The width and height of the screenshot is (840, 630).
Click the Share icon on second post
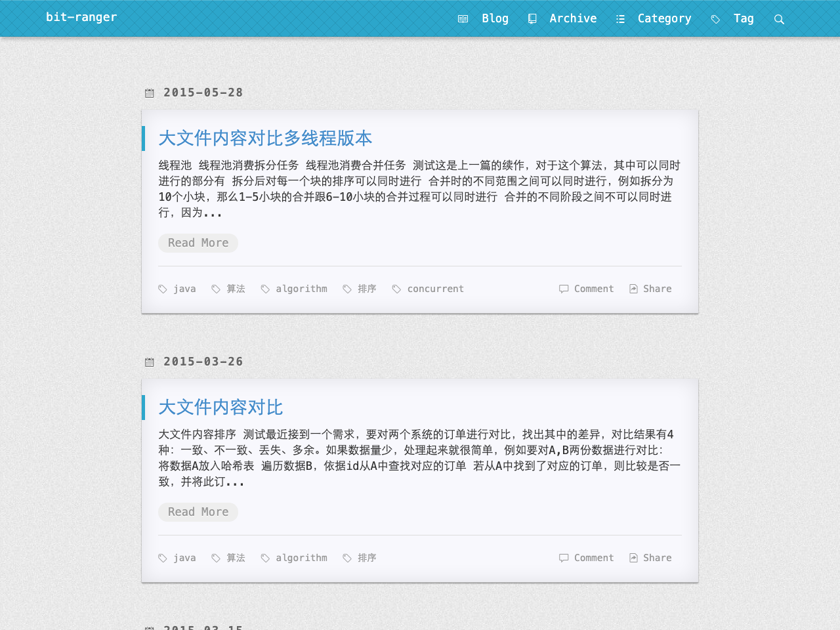coord(633,558)
